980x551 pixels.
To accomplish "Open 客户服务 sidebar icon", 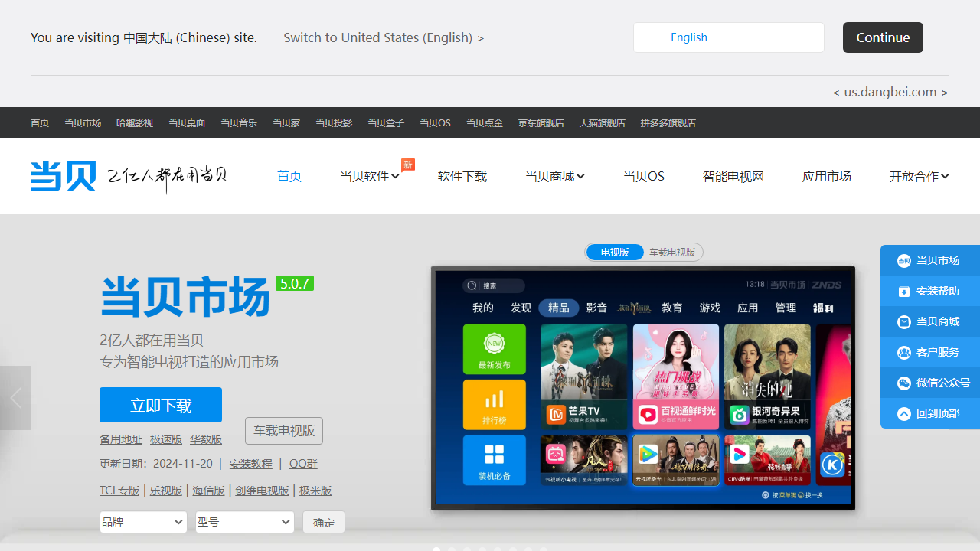I will click(904, 352).
